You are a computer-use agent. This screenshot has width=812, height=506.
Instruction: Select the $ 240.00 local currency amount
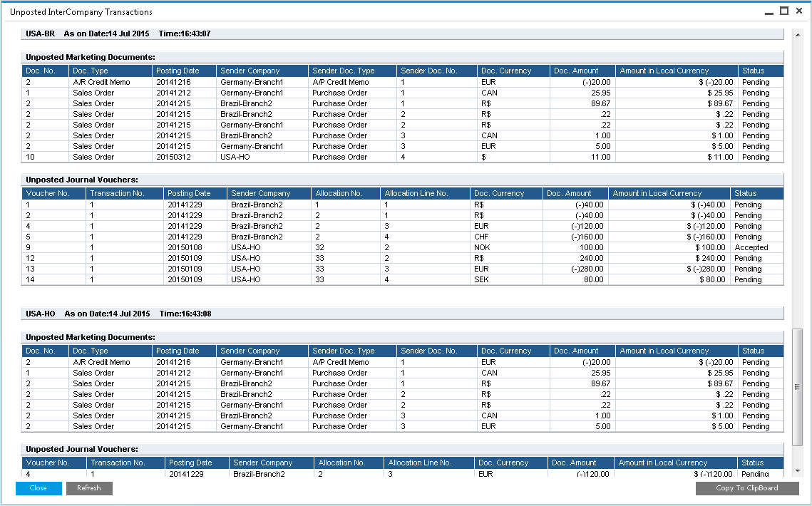pyautogui.click(x=669, y=258)
